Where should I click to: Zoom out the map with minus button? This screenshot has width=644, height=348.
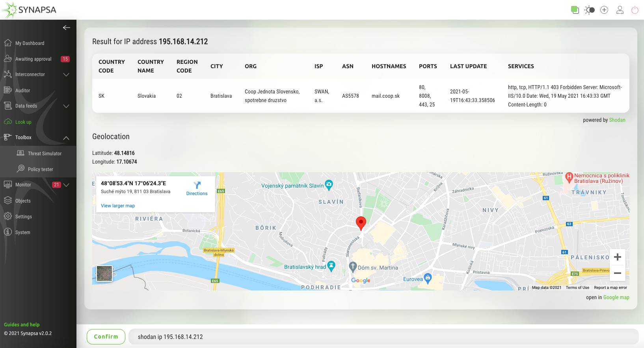(618, 273)
